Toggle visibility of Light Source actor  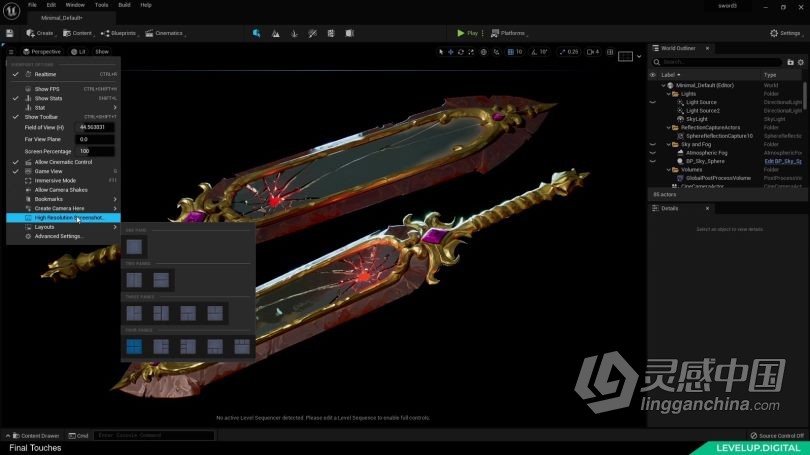pos(652,102)
